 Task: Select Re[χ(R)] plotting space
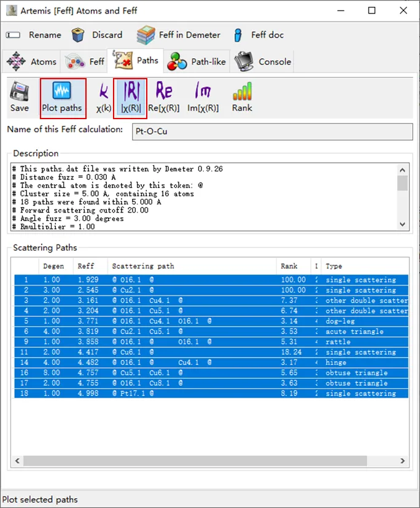click(164, 98)
